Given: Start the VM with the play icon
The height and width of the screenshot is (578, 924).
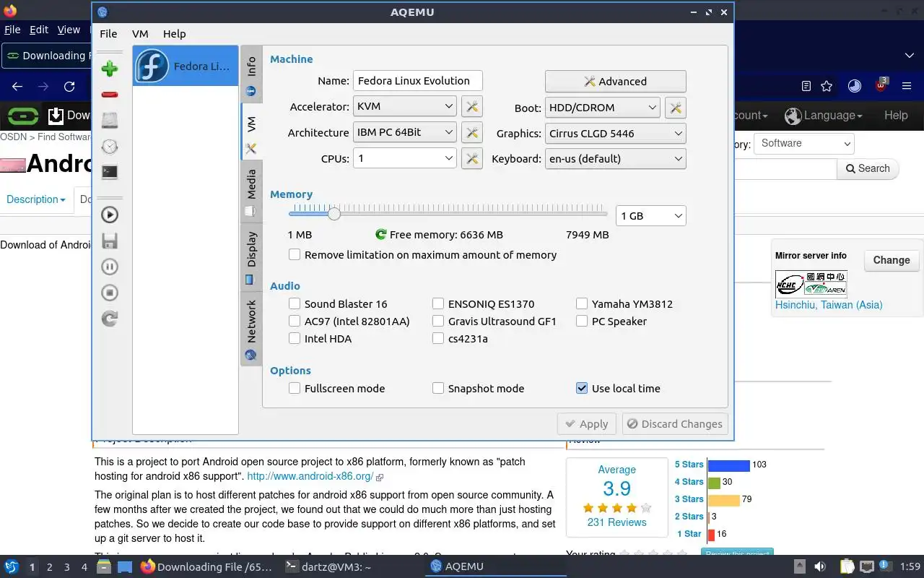Looking at the screenshot, I should (x=110, y=215).
